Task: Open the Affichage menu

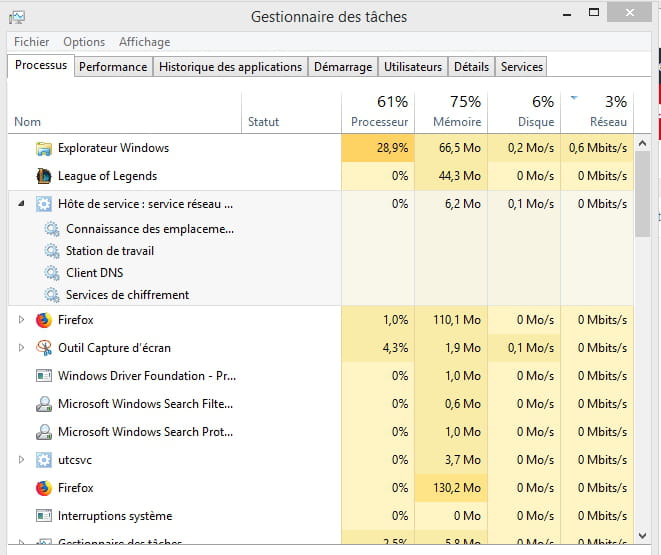Action: click(x=145, y=42)
